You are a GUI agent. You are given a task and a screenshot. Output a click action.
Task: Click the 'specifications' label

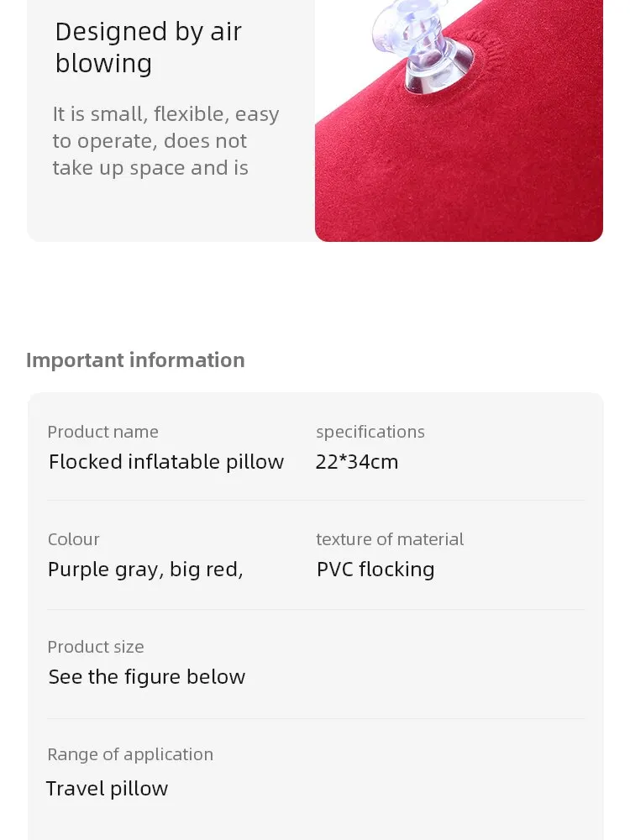point(370,432)
